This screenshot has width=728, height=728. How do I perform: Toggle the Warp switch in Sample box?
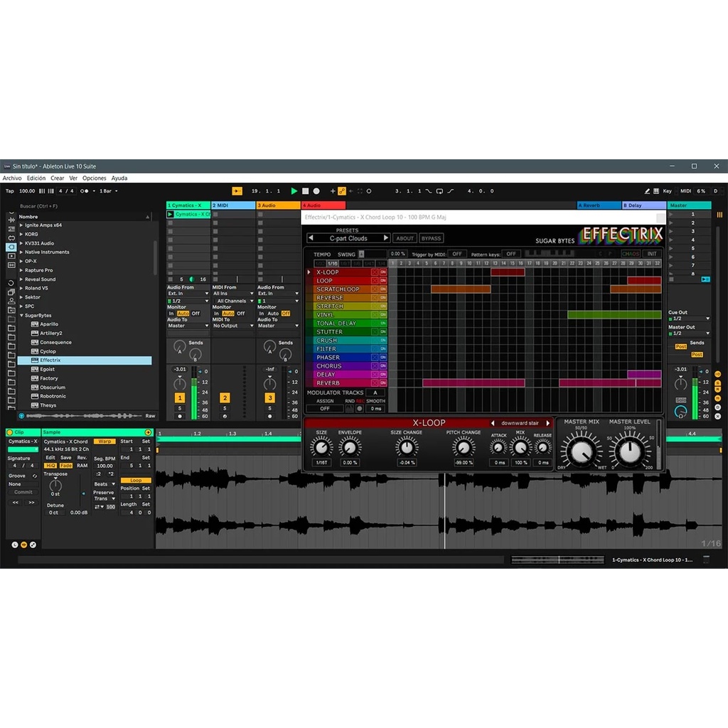pos(105,441)
